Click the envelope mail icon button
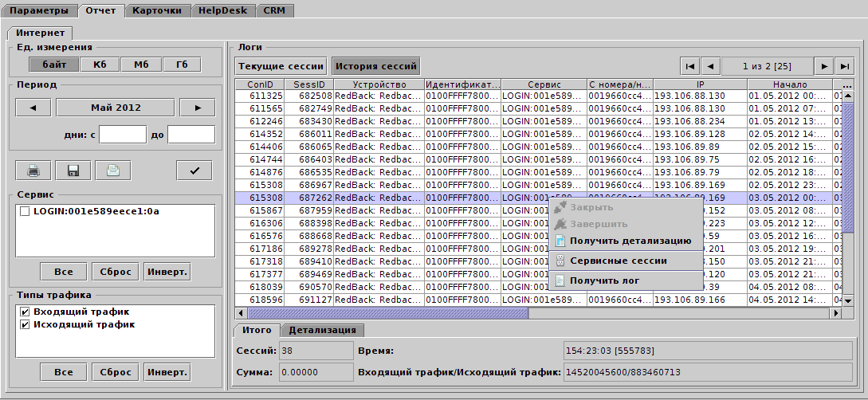 click(112, 170)
